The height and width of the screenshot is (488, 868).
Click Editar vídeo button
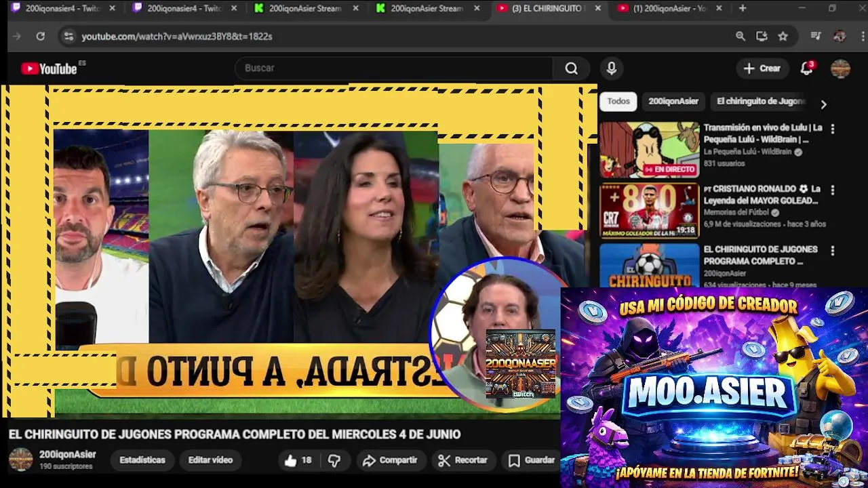[210, 460]
